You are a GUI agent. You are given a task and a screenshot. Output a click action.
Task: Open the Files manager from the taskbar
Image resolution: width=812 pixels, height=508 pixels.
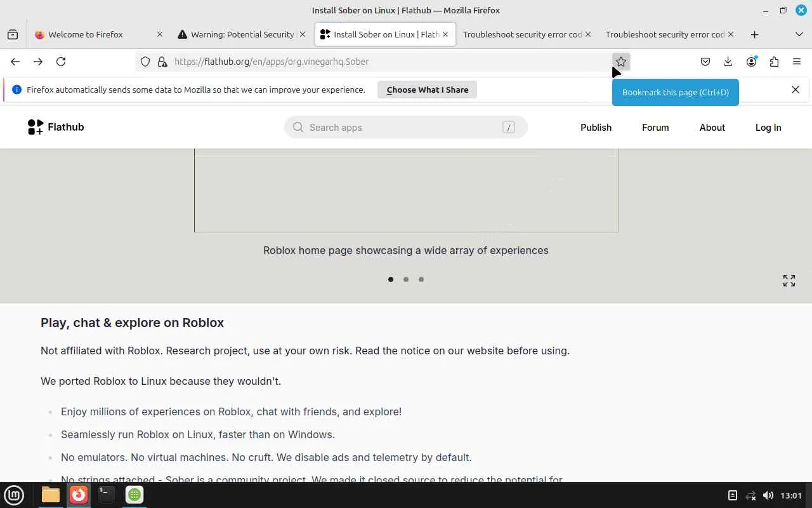51,495
